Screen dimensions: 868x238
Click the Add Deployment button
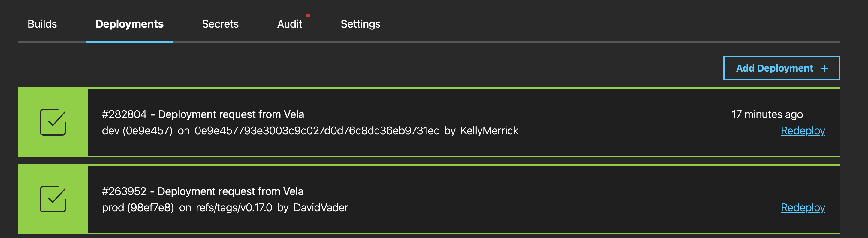pyautogui.click(x=781, y=68)
